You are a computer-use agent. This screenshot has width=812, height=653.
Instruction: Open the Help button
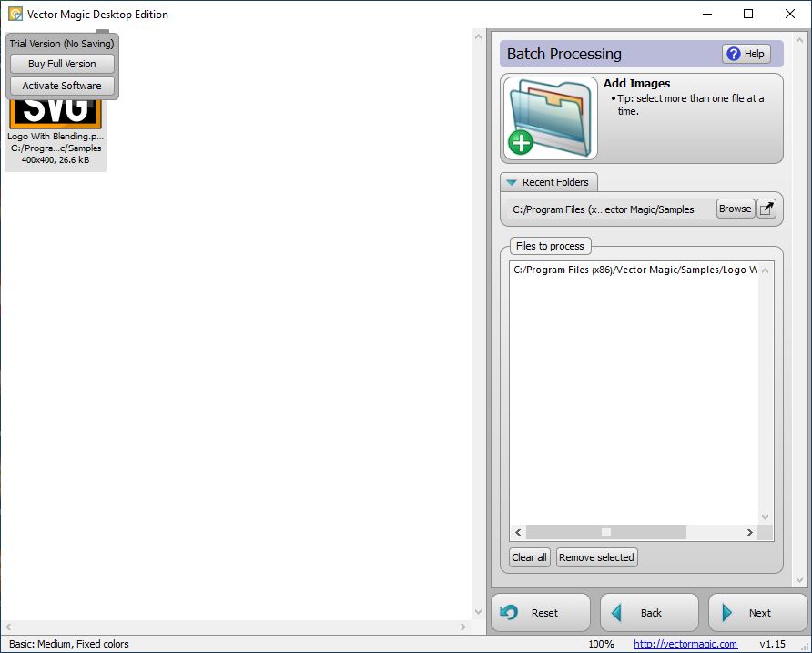coord(746,54)
